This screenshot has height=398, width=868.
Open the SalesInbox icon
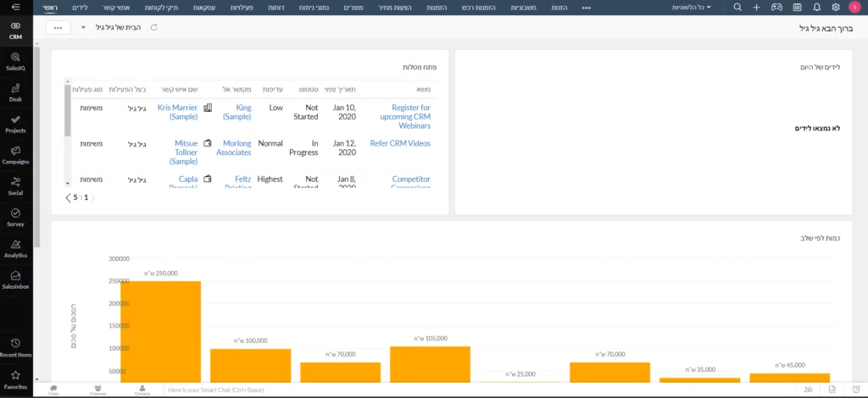coord(15,279)
